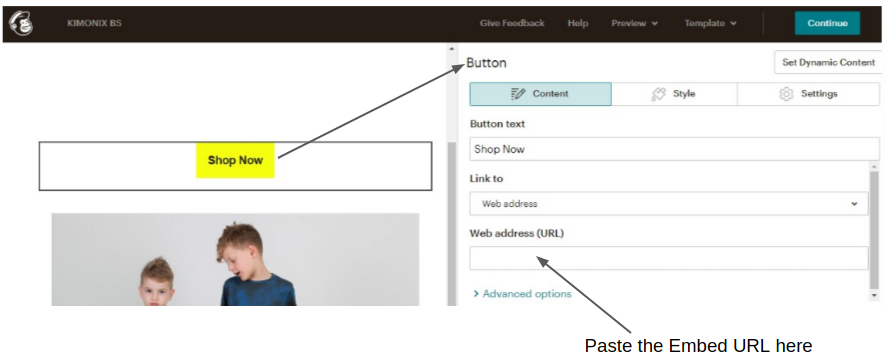Switch to the Settings tab
This screenshot has width=886, height=361.
809,94
